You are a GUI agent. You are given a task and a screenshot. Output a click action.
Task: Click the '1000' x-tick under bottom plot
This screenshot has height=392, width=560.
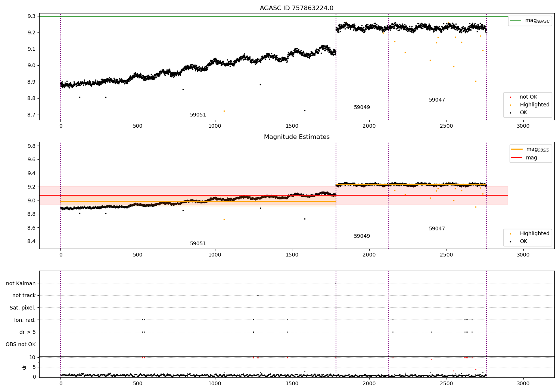point(215,383)
